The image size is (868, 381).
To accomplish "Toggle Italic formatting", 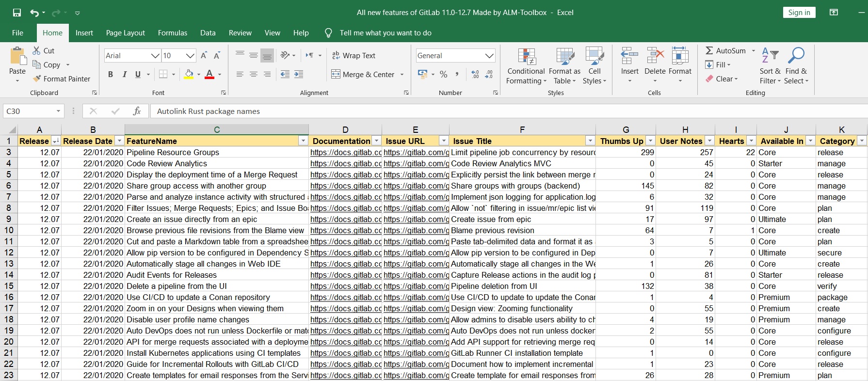I will (x=124, y=74).
